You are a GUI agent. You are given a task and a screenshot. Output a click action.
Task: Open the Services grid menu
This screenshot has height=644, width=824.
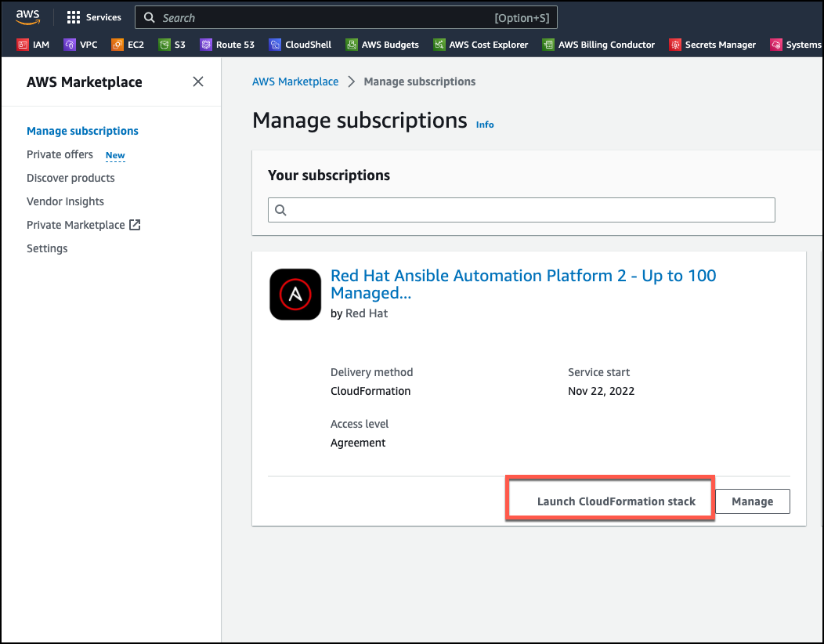pyautogui.click(x=73, y=17)
